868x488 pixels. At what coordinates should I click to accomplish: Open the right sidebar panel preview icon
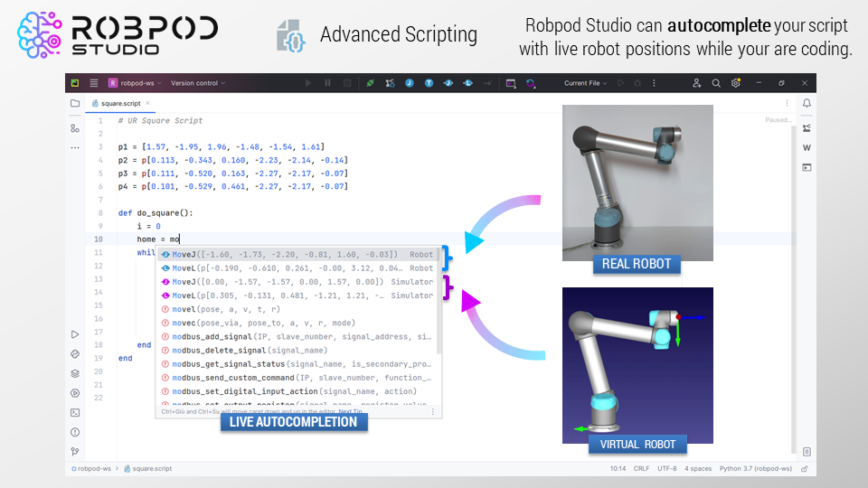coord(807,167)
